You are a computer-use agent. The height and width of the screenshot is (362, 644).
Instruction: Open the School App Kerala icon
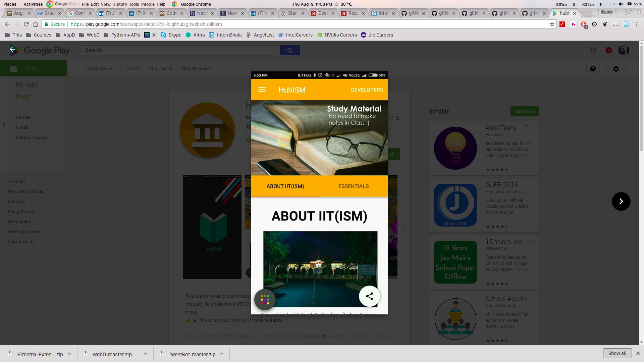pos(455,319)
